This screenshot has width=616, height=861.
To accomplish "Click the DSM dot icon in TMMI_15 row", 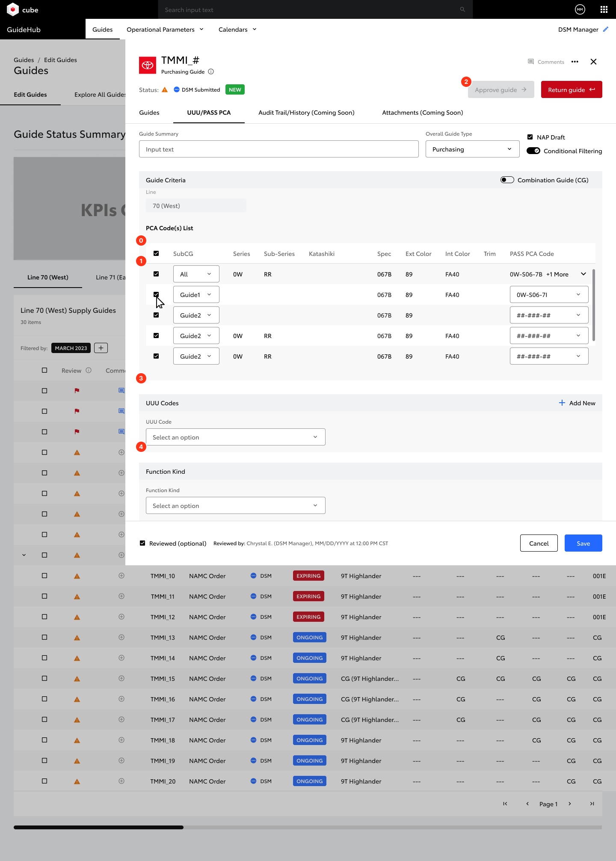I will tap(253, 678).
